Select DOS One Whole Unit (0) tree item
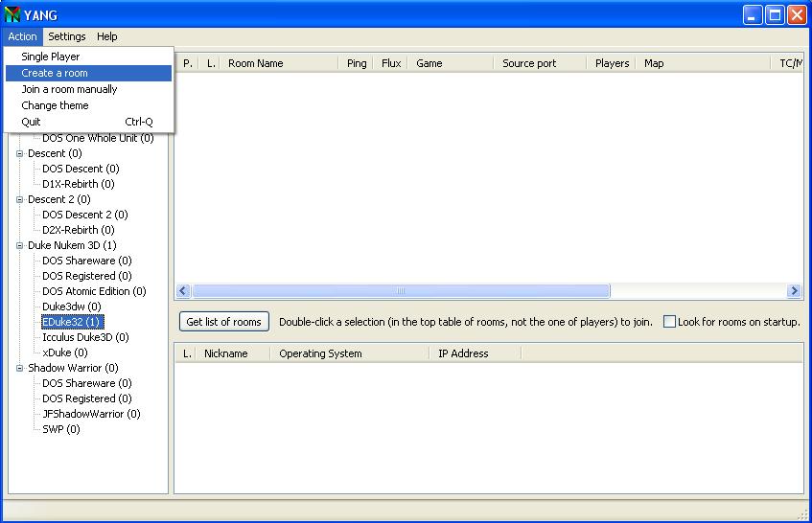This screenshot has height=523, width=812. [x=98, y=138]
